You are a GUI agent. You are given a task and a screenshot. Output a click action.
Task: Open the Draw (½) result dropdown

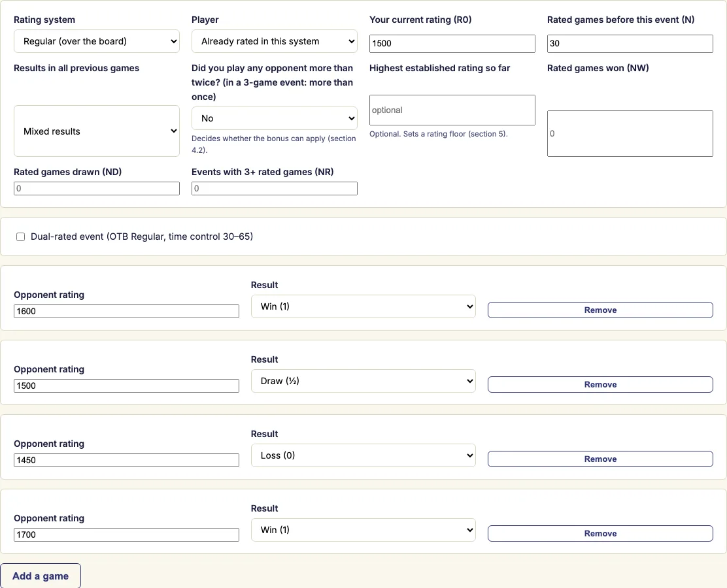point(363,381)
